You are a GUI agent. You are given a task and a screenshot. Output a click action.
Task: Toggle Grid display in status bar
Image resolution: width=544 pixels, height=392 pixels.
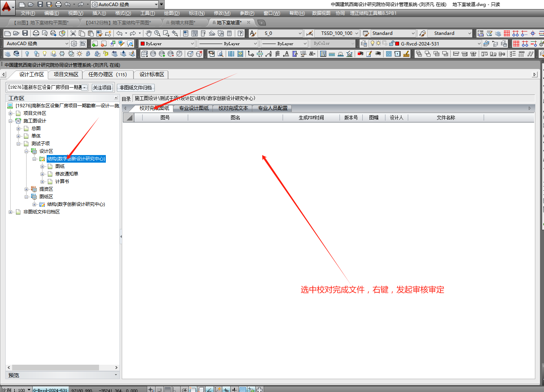click(168, 389)
